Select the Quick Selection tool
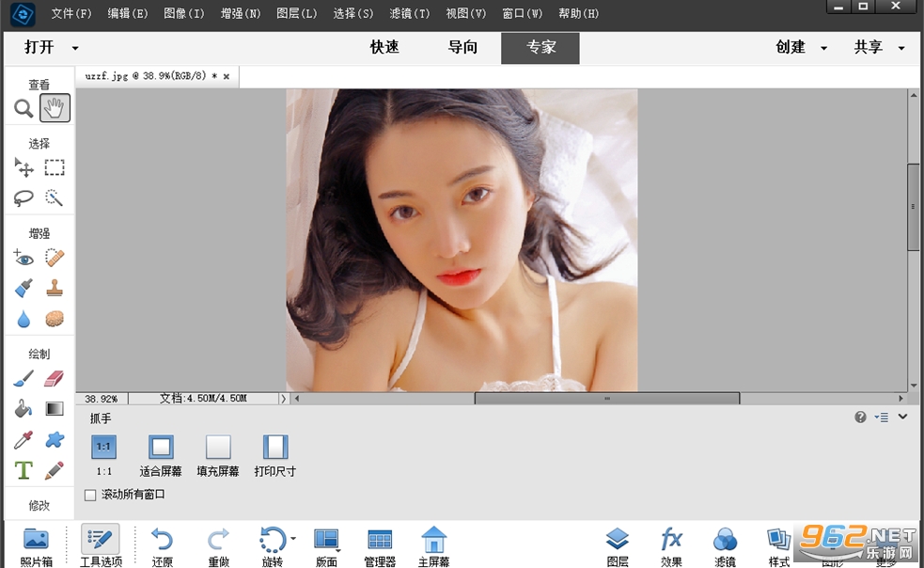The height and width of the screenshot is (568, 924). point(55,197)
